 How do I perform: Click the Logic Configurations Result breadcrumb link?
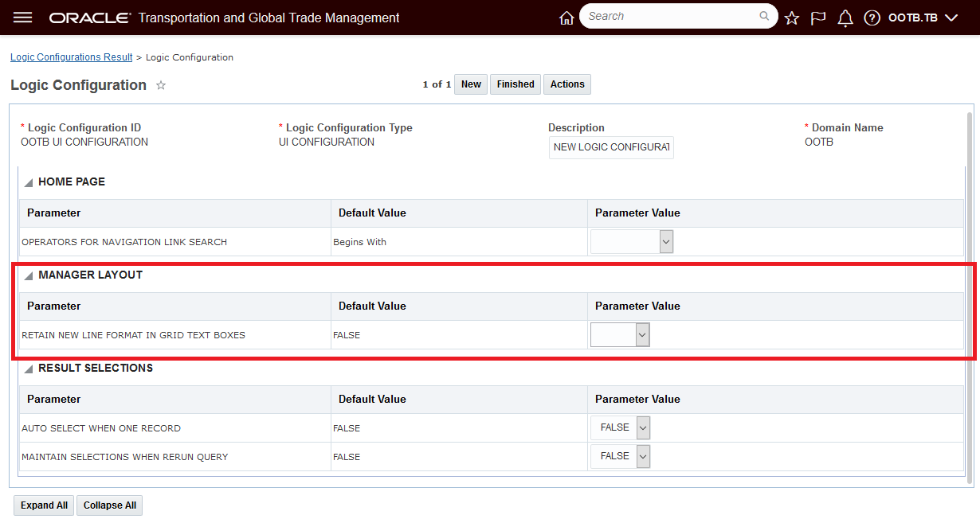click(71, 57)
